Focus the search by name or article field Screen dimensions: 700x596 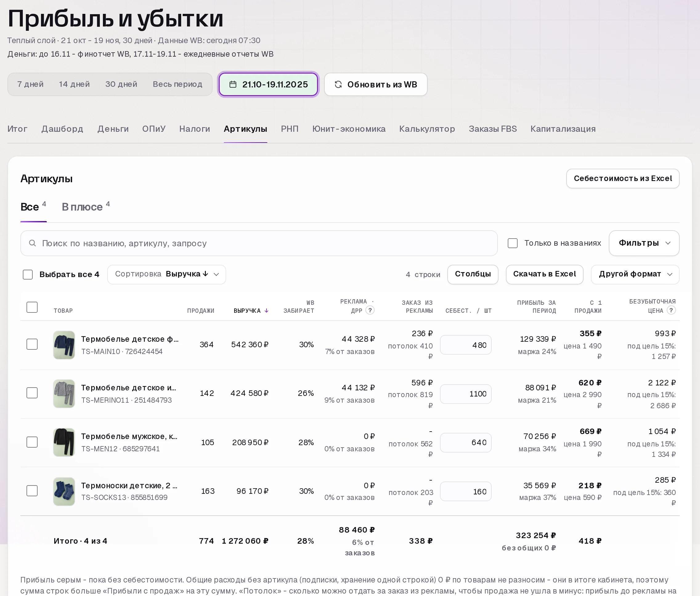(259, 243)
